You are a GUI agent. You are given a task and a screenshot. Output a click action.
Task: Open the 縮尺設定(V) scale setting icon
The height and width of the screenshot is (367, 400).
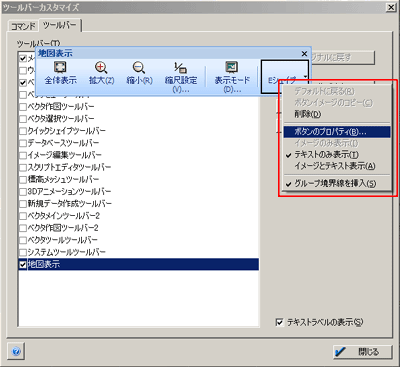coord(181,67)
